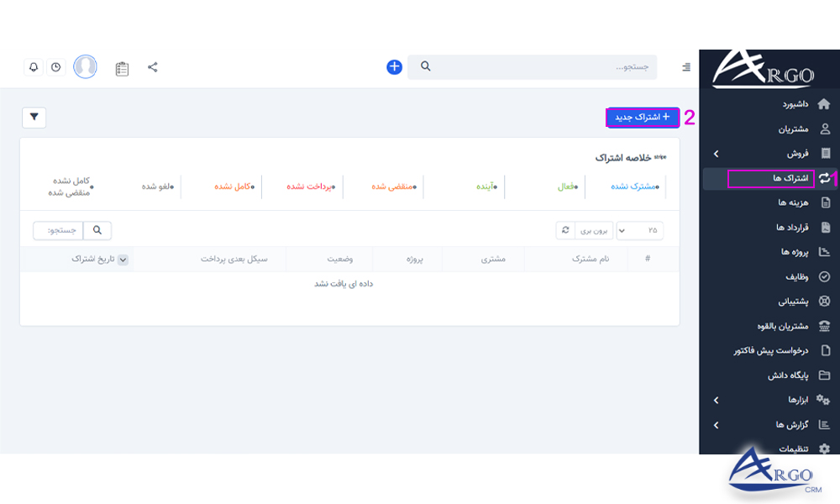The image size is (840, 504).
Task: Expand the ابزارها sidebar menu
Action: pyautogui.click(x=792, y=400)
